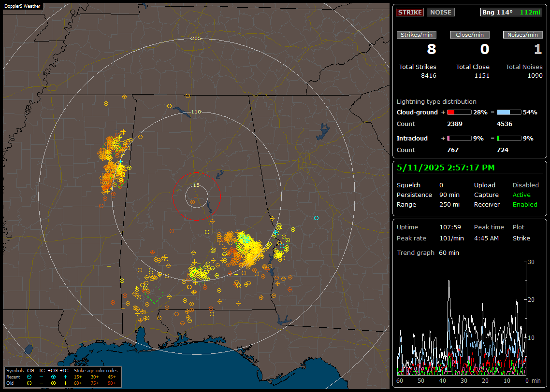Click the Recent -IC cyan dash in legend

click(42, 377)
